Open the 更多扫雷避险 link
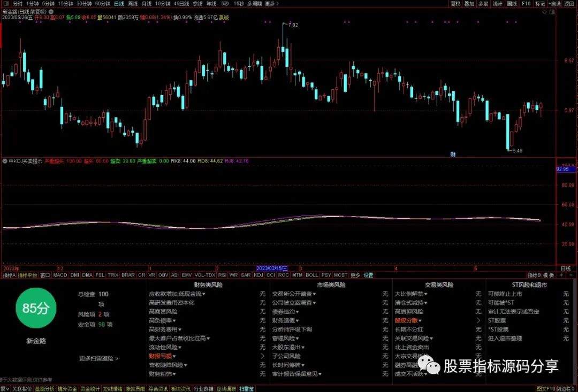 [98, 358]
